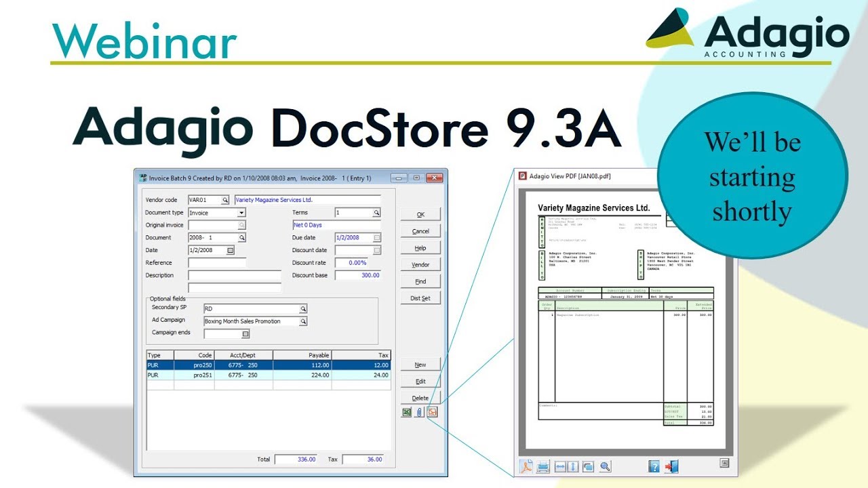Click the Acct/Dept column header
This screenshot has height=488, width=868.
[244, 355]
